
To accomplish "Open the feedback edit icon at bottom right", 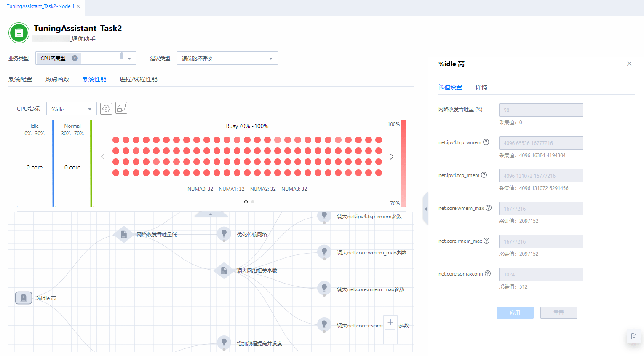I will [634, 336].
